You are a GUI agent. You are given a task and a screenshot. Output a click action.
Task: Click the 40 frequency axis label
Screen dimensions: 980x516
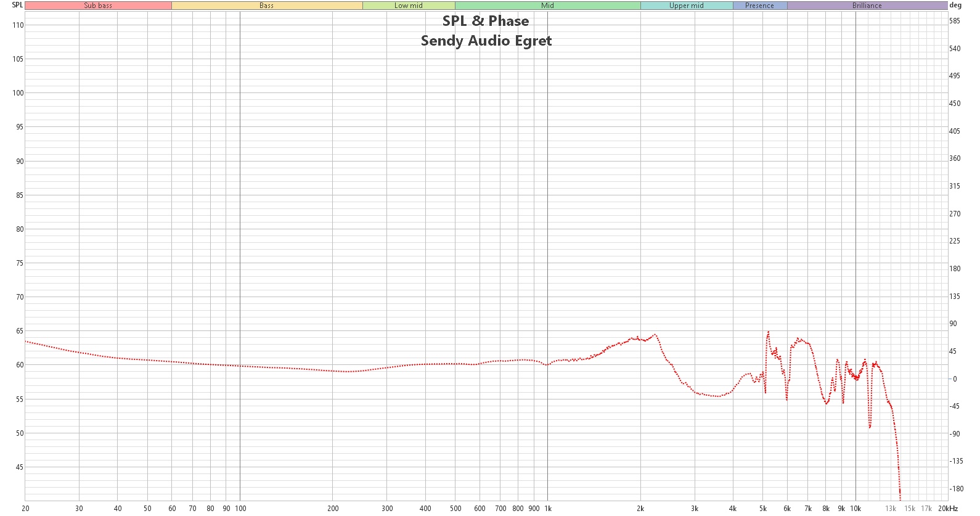pyautogui.click(x=118, y=509)
